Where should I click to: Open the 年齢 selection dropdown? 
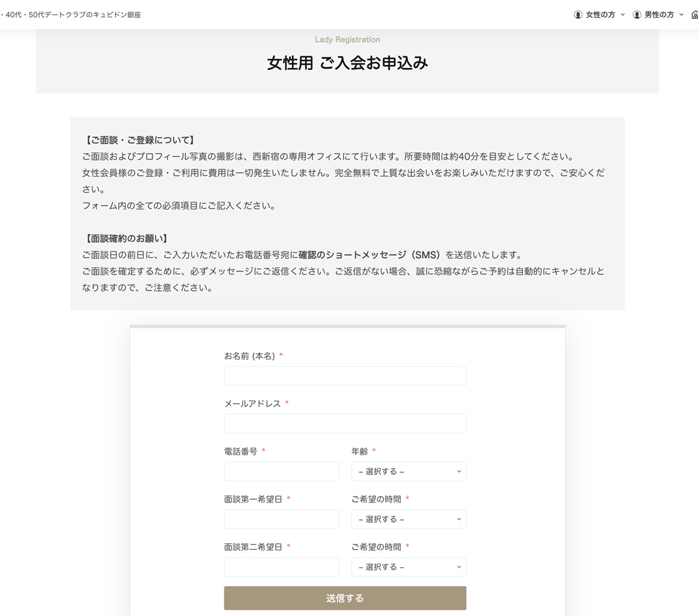(x=408, y=471)
